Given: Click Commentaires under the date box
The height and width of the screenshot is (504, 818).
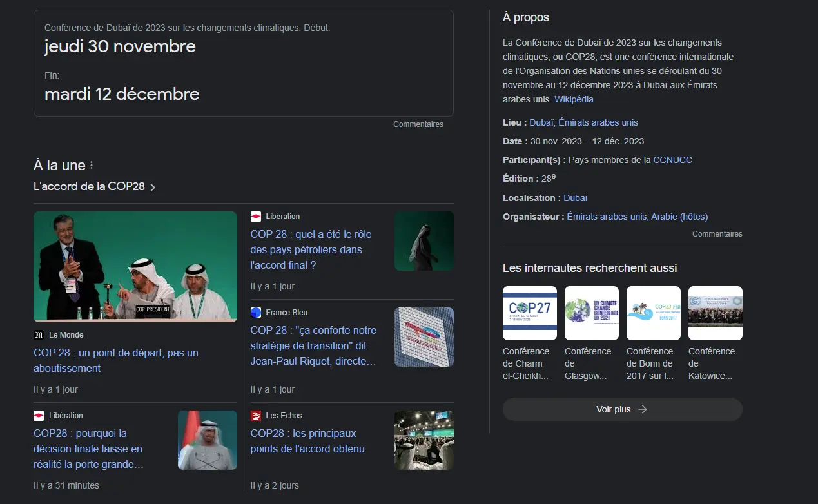Looking at the screenshot, I should click(418, 124).
